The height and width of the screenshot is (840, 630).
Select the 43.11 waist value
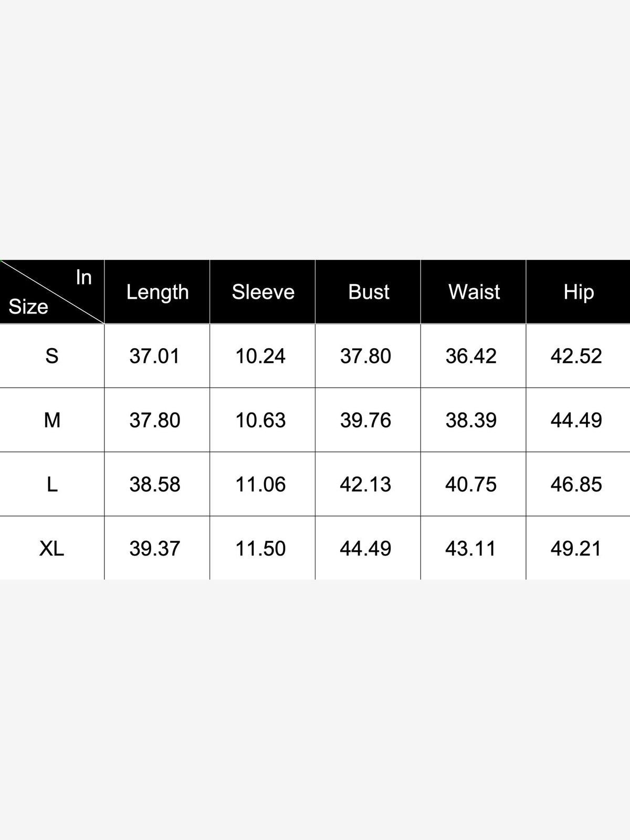click(x=471, y=548)
